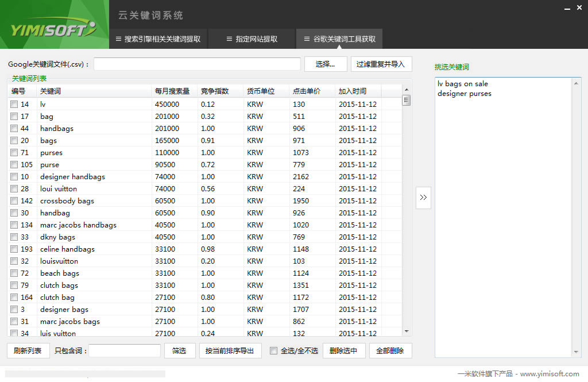
Task: Toggle the 全选/全不选 checkbox
Action: coord(274,351)
